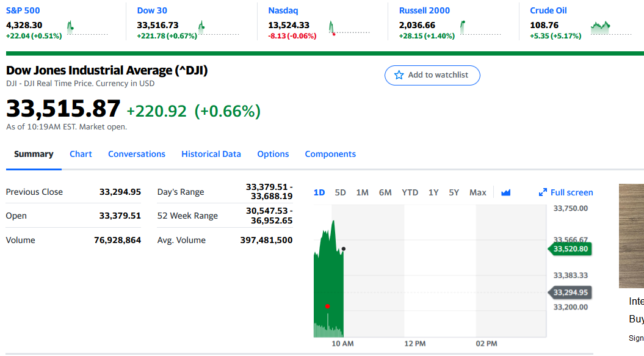Select the 1Y chart range
This screenshot has width=644, height=356.
(x=433, y=192)
